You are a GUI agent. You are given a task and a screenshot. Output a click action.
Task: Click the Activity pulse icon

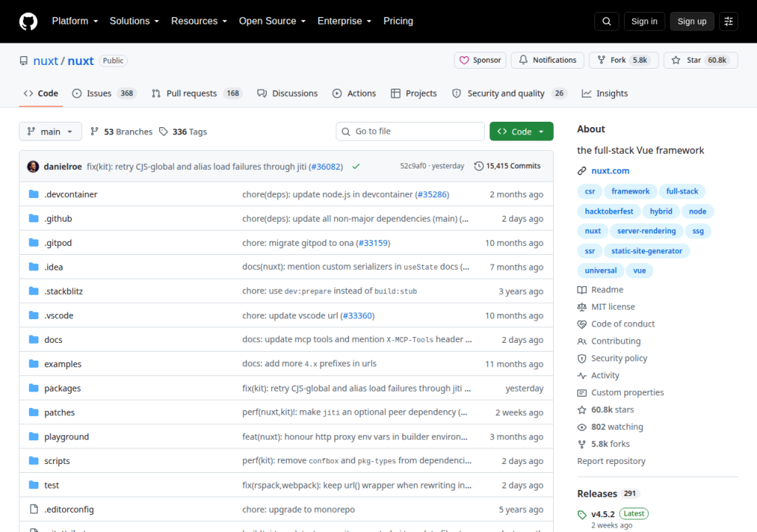coord(582,375)
